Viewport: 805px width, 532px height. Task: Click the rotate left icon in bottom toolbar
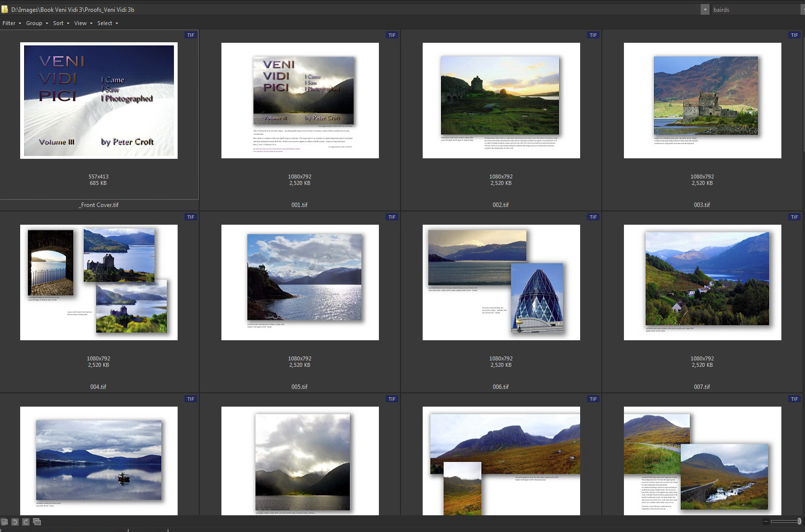point(15,522)
